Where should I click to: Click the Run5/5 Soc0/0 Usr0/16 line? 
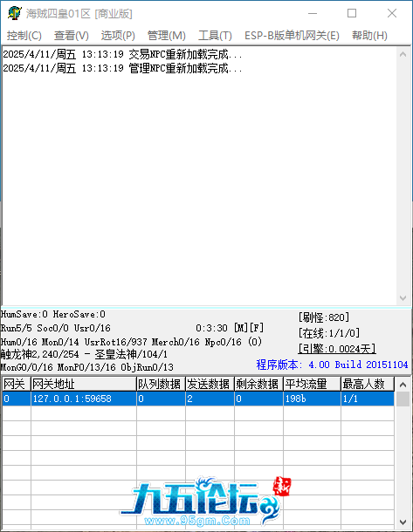point(56,328)
